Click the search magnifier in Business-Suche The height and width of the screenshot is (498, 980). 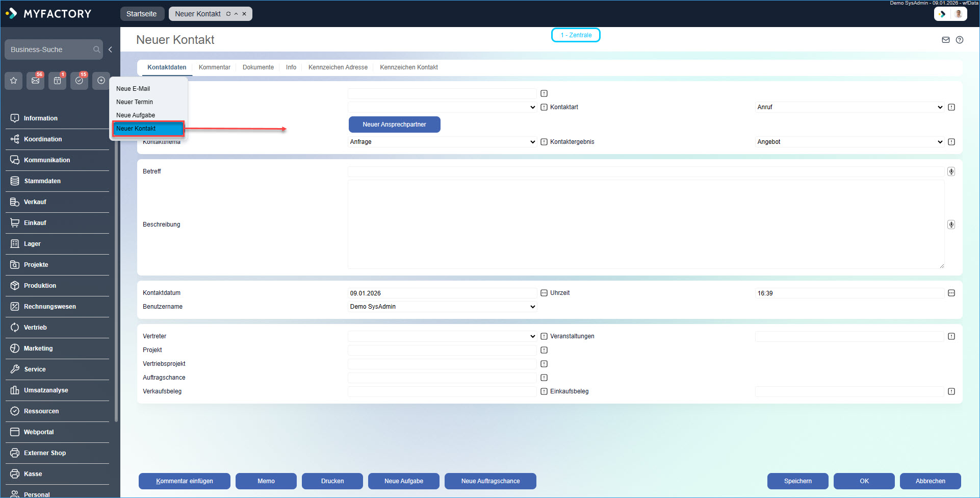pyautogui.click(x=96, y=49)
